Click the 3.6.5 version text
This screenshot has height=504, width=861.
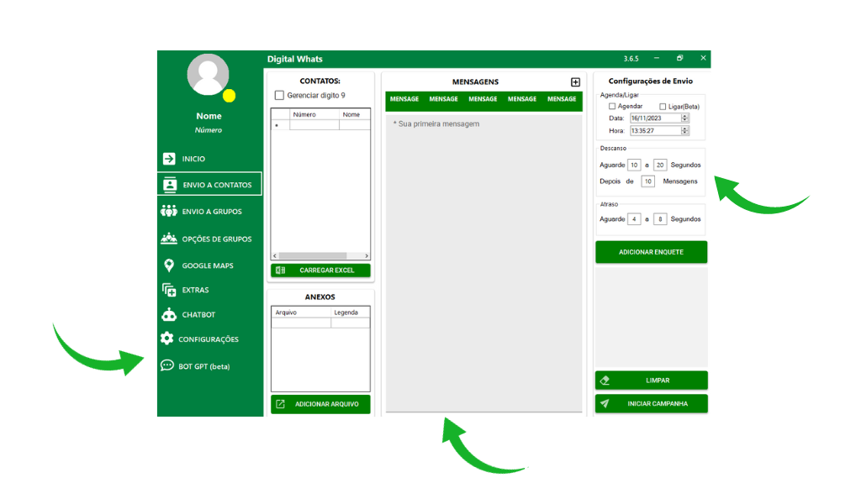coord(631,59)
